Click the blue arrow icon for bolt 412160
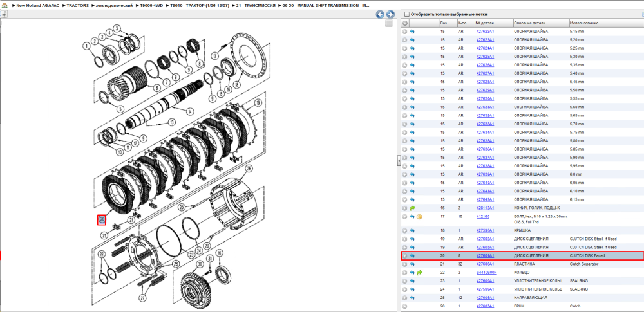The image size is (644, 312). (x=412, y=216)
